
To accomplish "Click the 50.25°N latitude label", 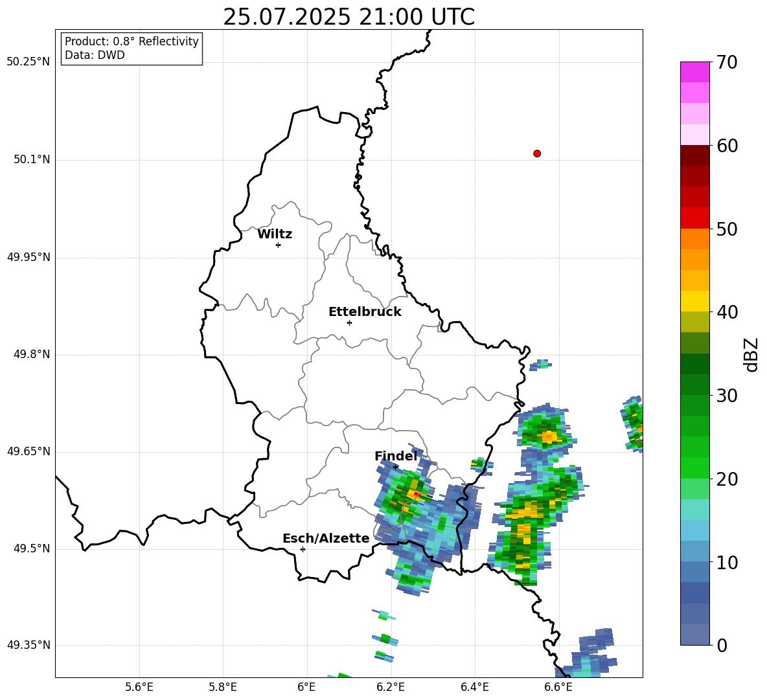I will 29,62.
